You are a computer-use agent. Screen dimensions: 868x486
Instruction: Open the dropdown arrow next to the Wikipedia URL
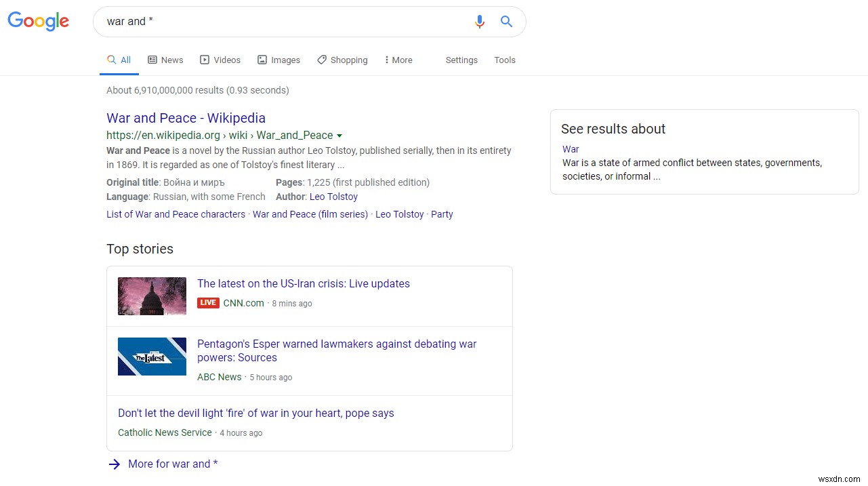tap(339, 135)
